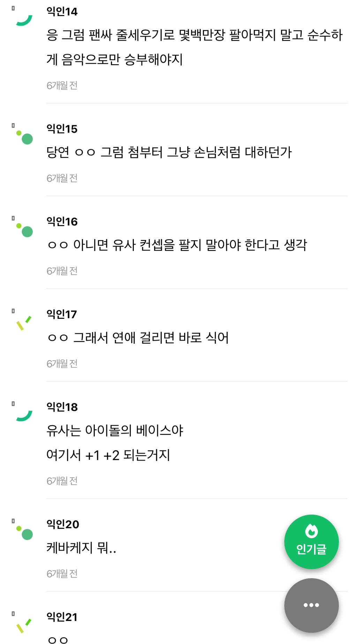Select the 익인16 username label
The image size is (357, 644).
click(62, 222)
